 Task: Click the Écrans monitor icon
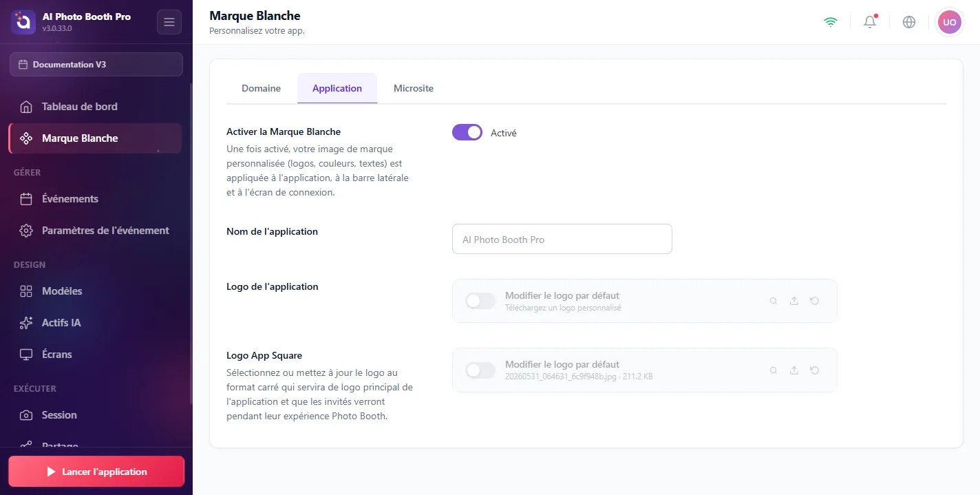tap(26, 355)
